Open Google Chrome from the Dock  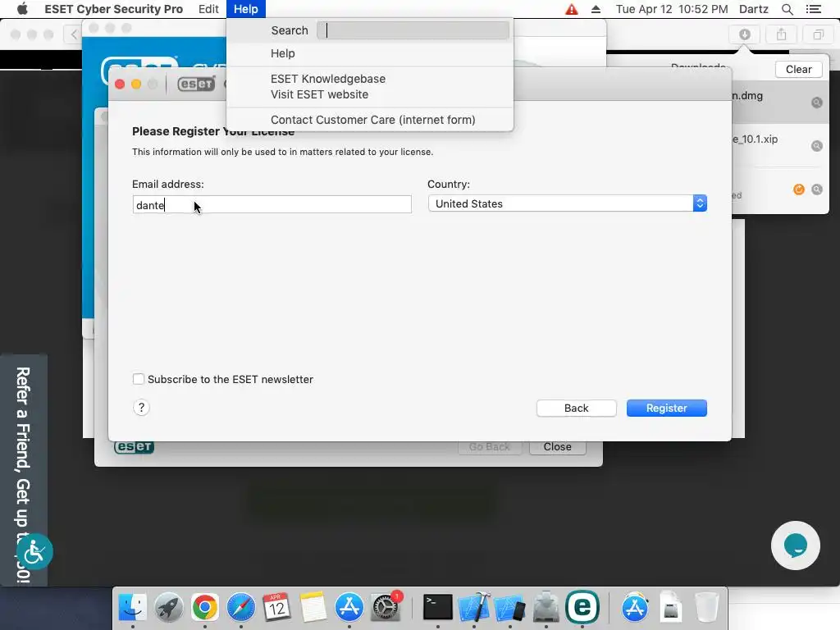pos(204,607)
